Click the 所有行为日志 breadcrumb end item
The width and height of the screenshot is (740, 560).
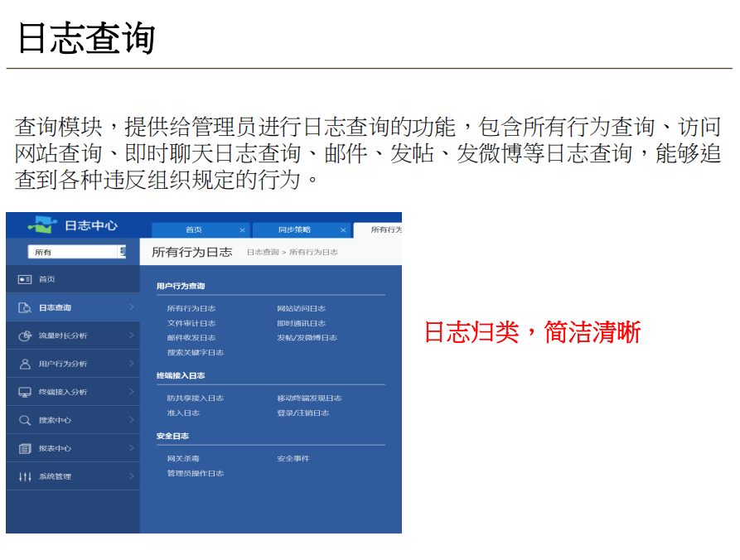(313, 253)
